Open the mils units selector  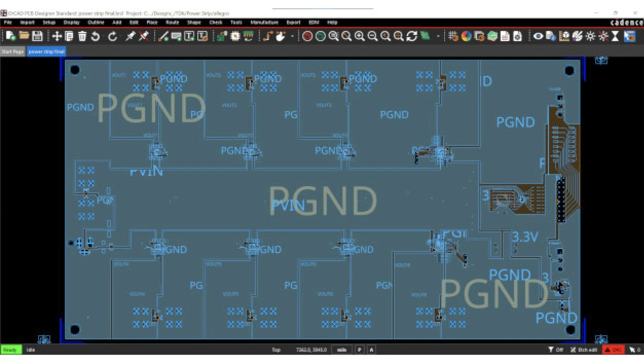(342, 350)
